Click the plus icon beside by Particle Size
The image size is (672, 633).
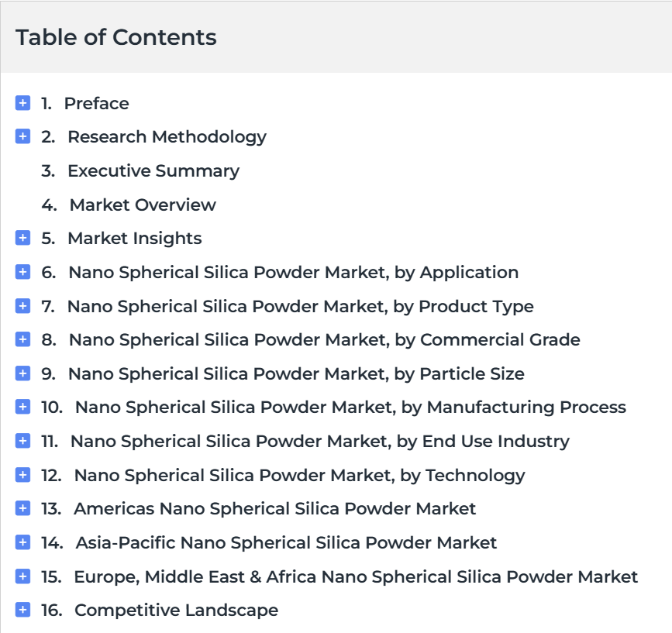22,373
